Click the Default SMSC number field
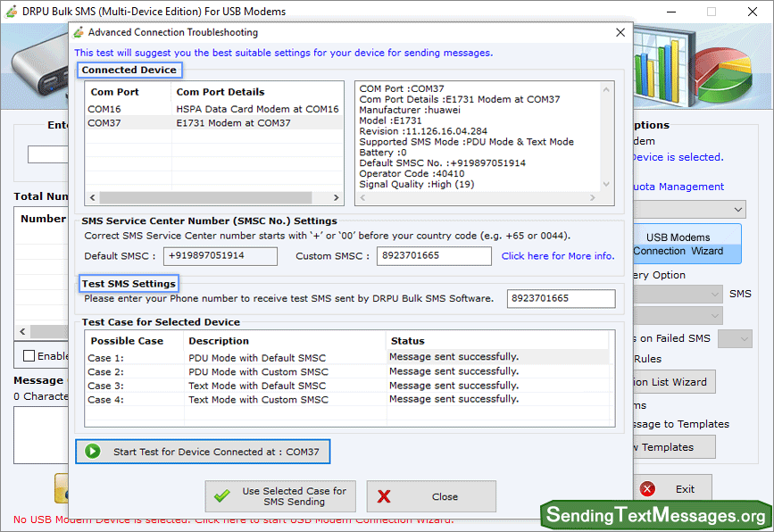 tap(221, 255)
